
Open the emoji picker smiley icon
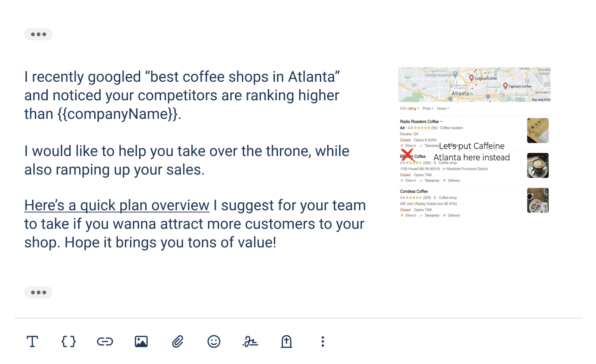[214, 342]
